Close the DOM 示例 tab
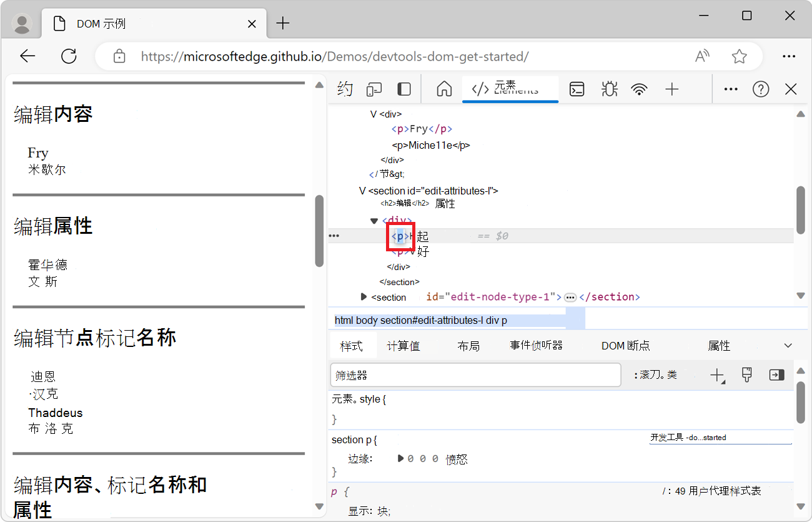The height and width of the screenshot is (522, 812). coord(252,24)
